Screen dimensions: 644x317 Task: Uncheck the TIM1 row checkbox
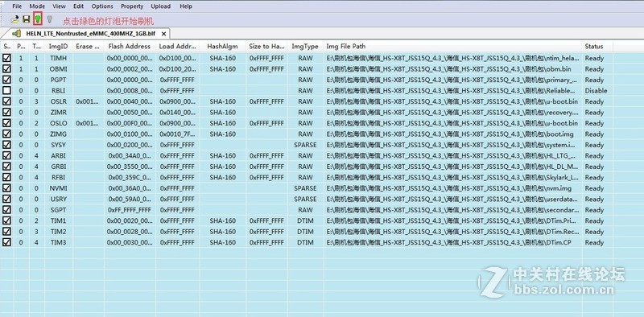pos(6,220)
